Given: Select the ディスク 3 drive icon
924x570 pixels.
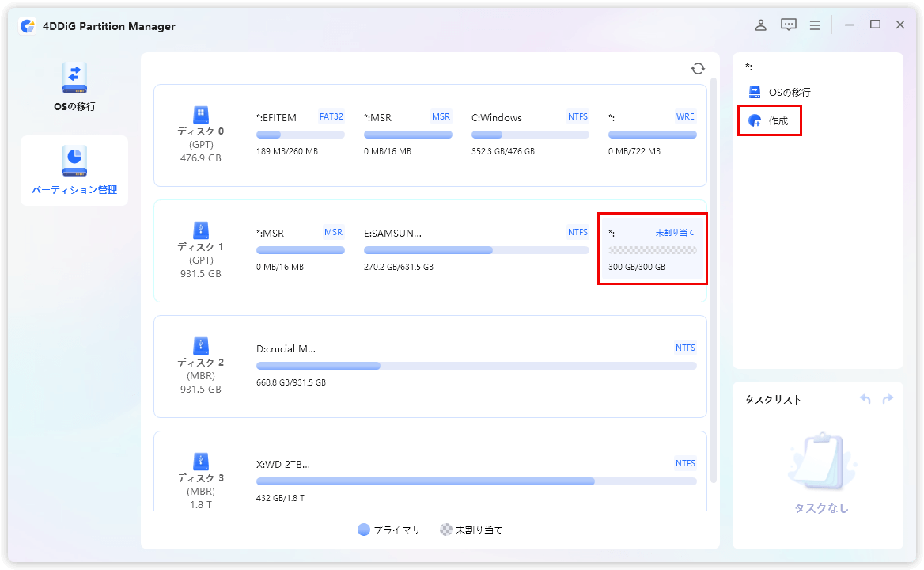Looking at the screenshot, I should coord(201,461).
